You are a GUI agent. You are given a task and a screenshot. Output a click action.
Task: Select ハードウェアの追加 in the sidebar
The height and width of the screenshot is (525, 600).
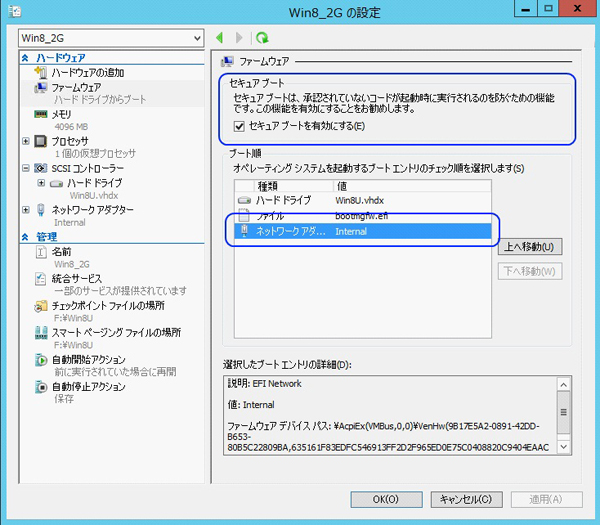[x=88, y=73]
